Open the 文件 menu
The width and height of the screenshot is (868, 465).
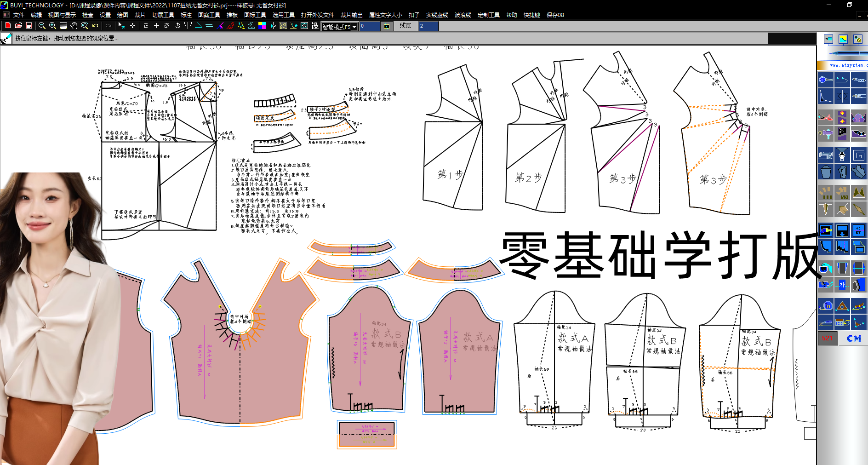coord(19,15)
